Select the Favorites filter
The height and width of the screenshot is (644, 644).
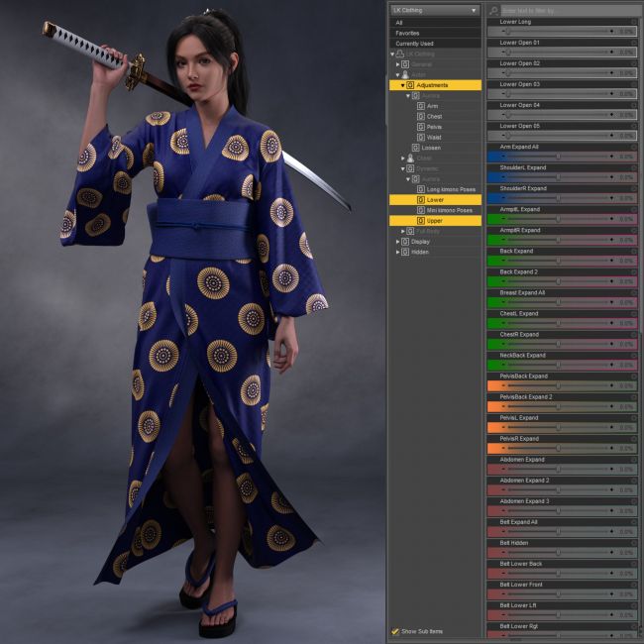407,33
